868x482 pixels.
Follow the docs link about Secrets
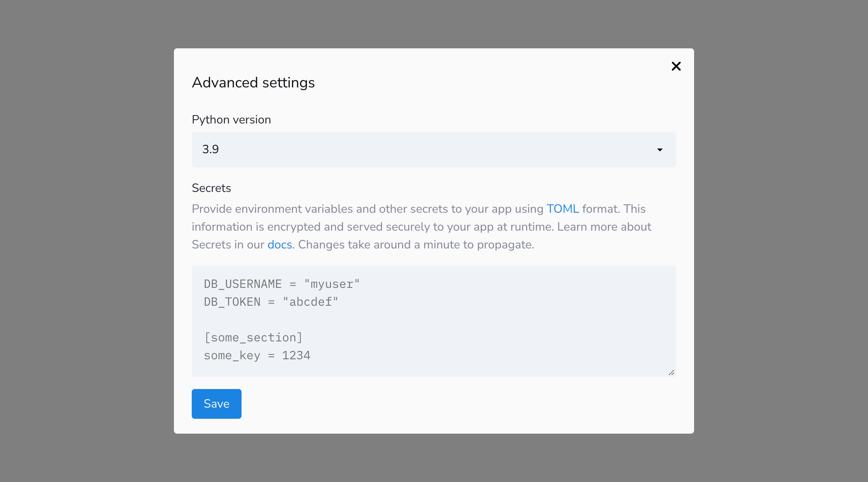pyautogui.click(x=279, y=245)
